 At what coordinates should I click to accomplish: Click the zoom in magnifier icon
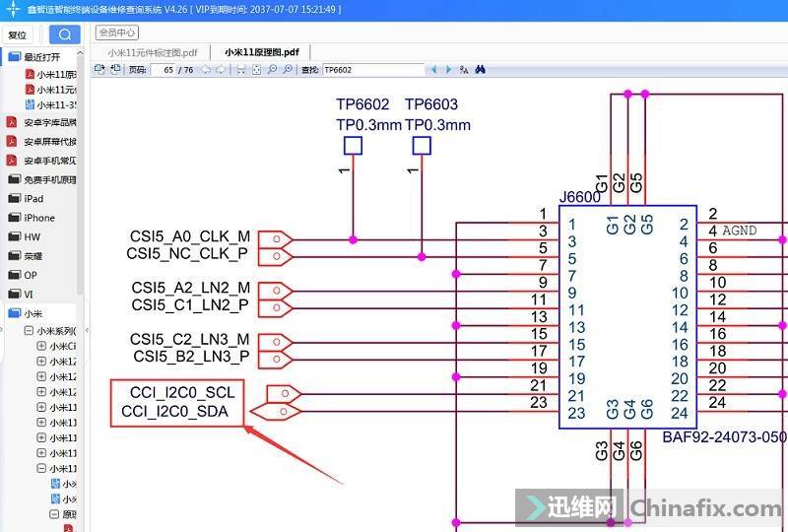[x=272, y=70]
